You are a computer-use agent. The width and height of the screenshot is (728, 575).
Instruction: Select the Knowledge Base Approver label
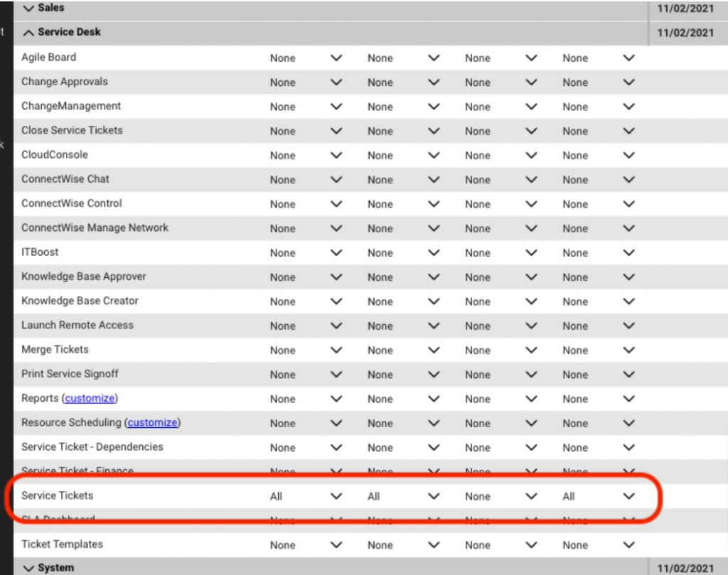click(x=84, y=276)
